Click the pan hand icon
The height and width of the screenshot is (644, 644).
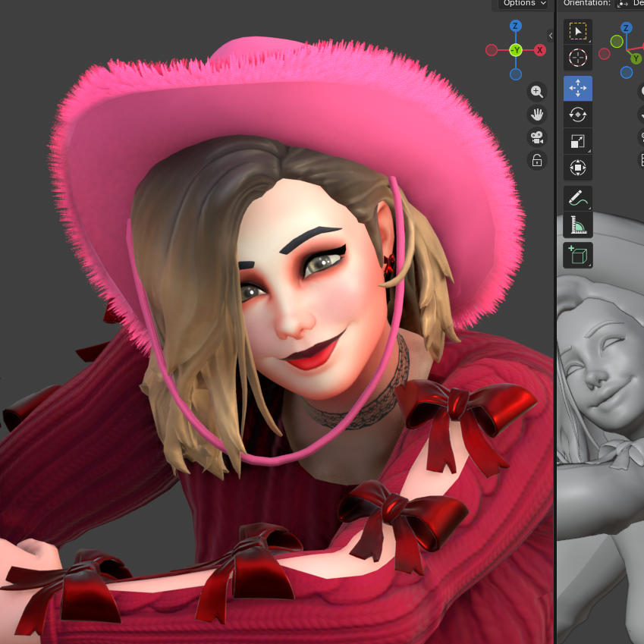coord(537,115)
